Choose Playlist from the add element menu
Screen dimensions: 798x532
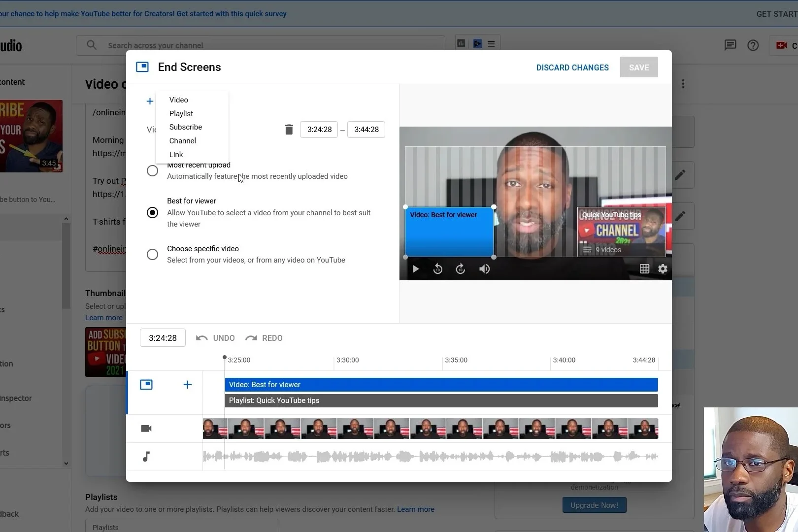click(x=181, y=113)
